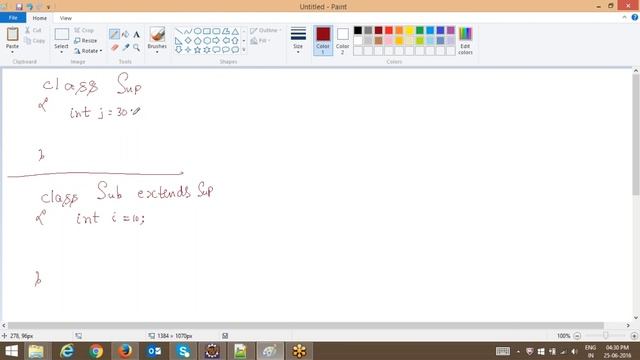640x360 pixels.
Task: Open the File menu
Action: click(13, 18)
